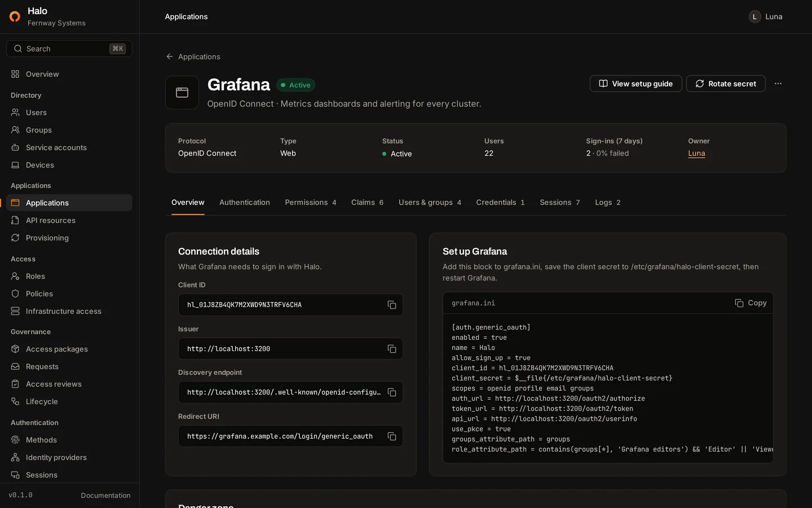Open Access packages
The image size is (812, 508).
point(69,349)
